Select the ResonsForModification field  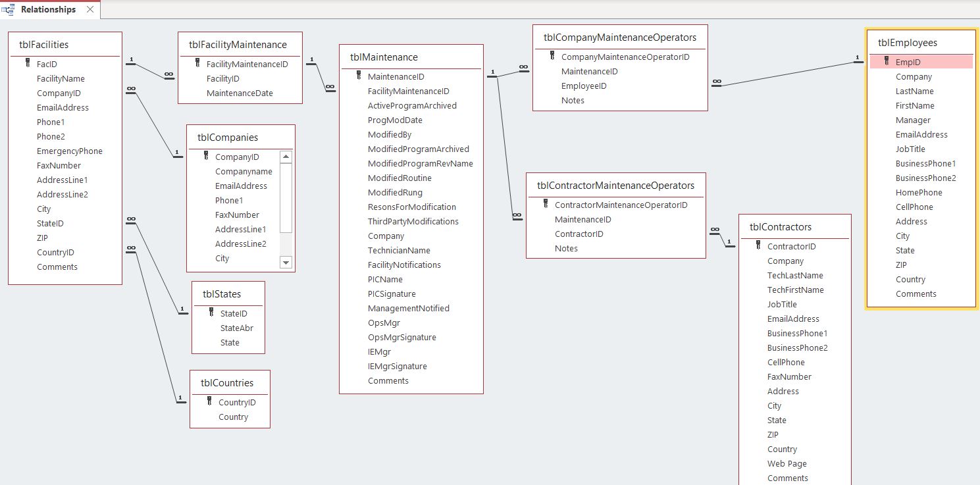[412, 207]
